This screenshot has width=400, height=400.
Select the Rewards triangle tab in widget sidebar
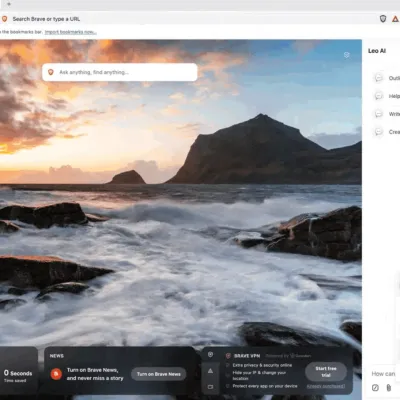(210, 371)
